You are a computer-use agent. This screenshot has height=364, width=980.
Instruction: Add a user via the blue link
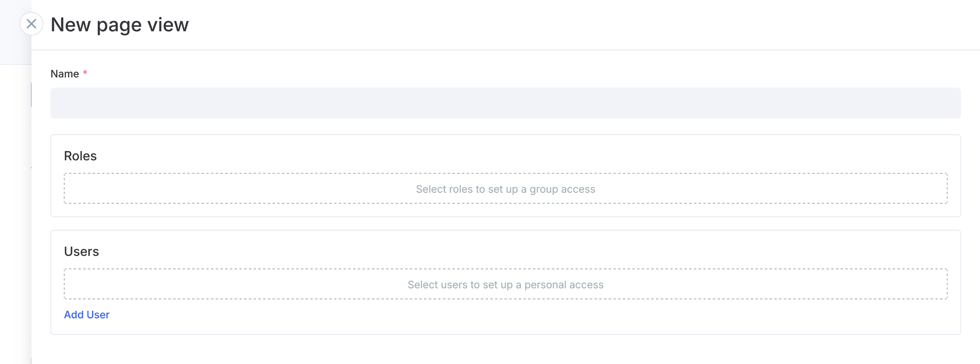pyautogui.click(x=86, y=315)
